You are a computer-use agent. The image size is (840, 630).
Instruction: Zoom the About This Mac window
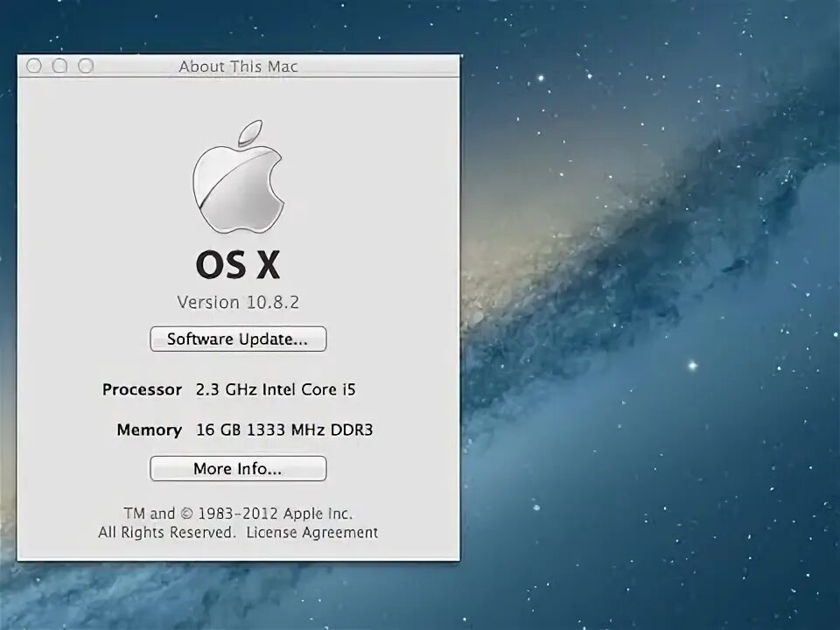[86, 66]
